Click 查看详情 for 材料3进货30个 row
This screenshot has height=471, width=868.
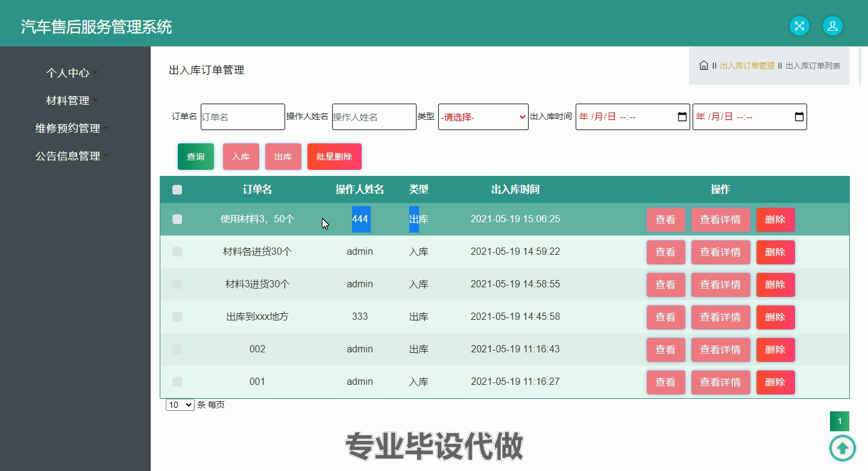(x=721, y=285)
